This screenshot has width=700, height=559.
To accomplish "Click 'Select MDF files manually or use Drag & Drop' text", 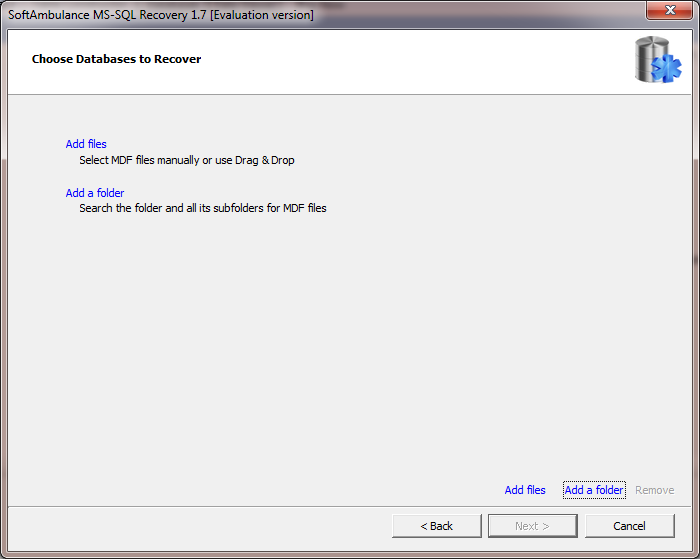I will [x=187, y=160].
